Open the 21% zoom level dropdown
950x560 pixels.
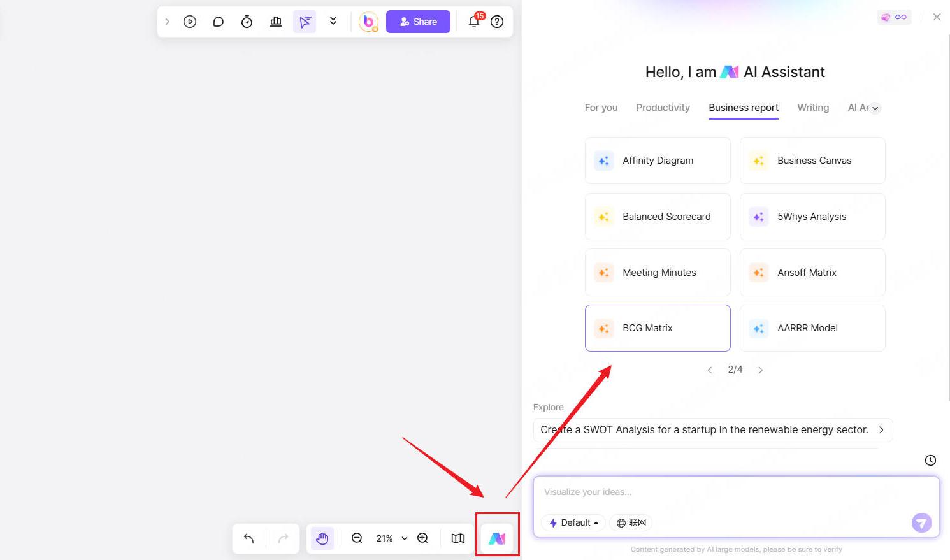pos(391,538)
